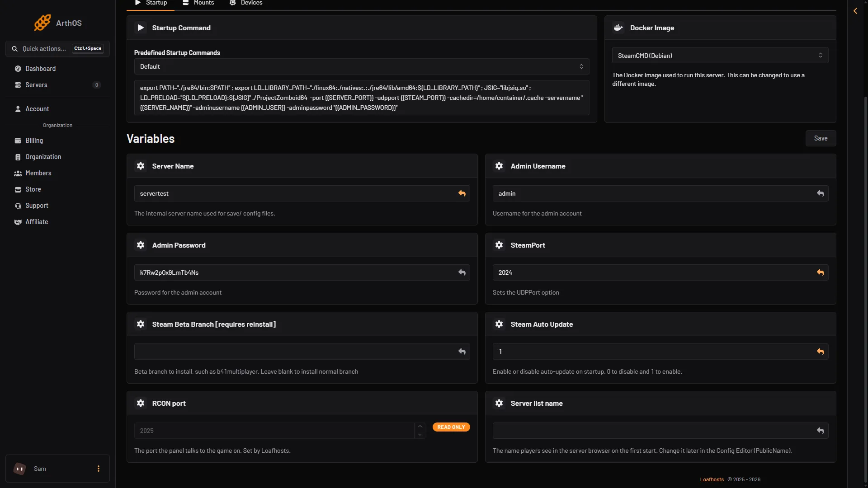Open Dashboard from the sidebar
This screenshot has height=488, width=868.
point(57,69)
